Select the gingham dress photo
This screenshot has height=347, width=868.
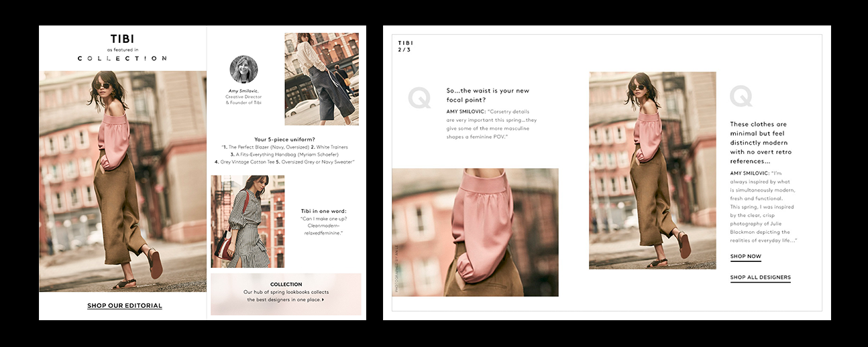coord(248,222)
